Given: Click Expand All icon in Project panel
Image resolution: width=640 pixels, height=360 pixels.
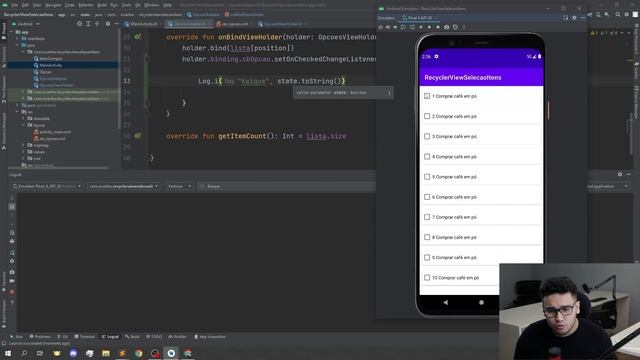Looking at the screenshot, I should [88, 24].
